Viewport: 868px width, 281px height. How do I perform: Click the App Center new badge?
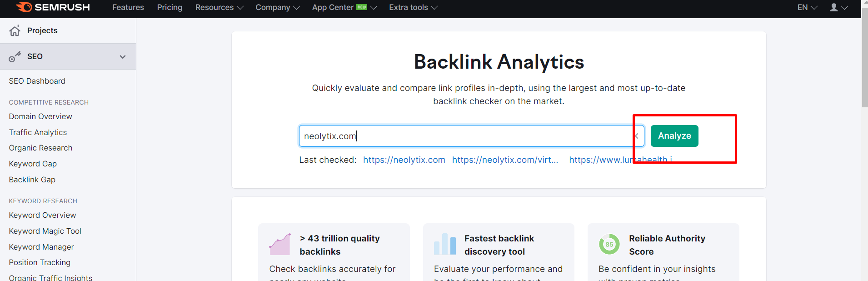(362, 7)
